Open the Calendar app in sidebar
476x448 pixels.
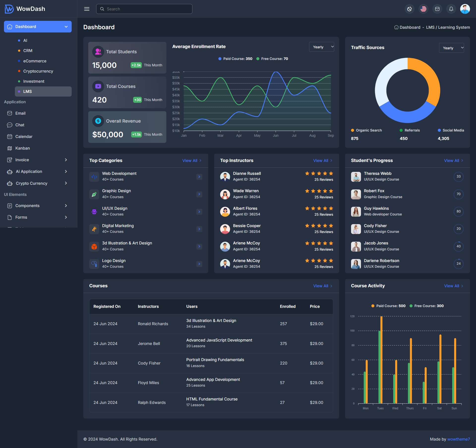click(x=24, y=136)
